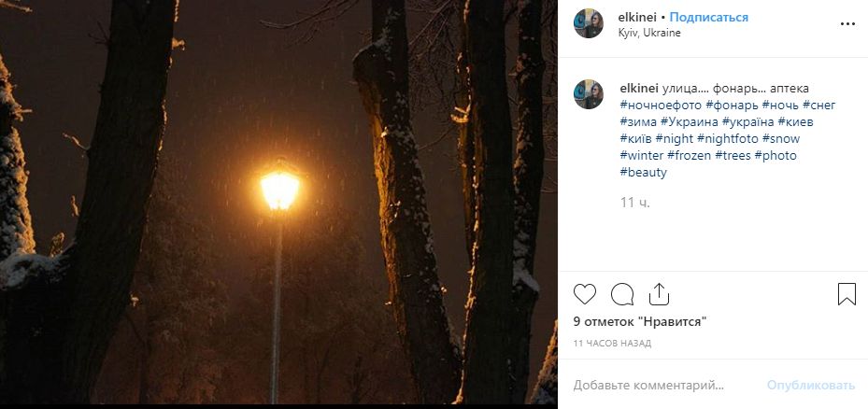
Task: Open hashtag #beauty
Action: coord(643,172)
